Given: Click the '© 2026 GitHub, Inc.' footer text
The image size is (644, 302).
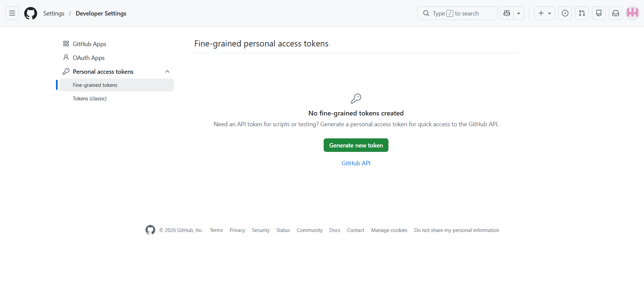Looking at the screenshot, I should click(x=181, y=230).
